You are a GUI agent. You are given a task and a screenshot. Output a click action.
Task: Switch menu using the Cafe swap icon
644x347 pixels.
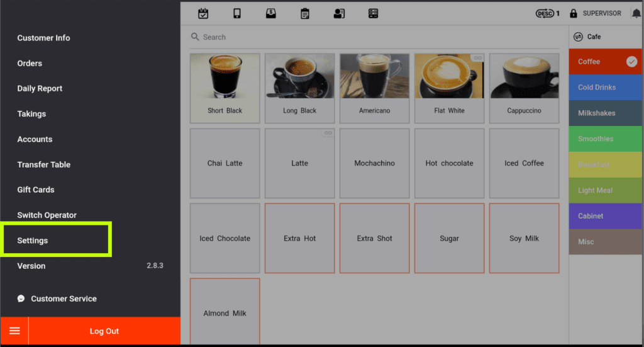[x=578, y=37]
